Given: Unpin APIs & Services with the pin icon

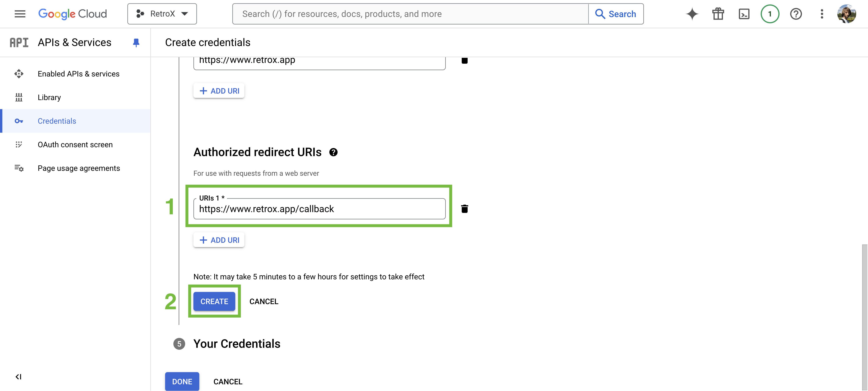Looking at the screenshot, I should pyautogui.click(x=136, y=42).
